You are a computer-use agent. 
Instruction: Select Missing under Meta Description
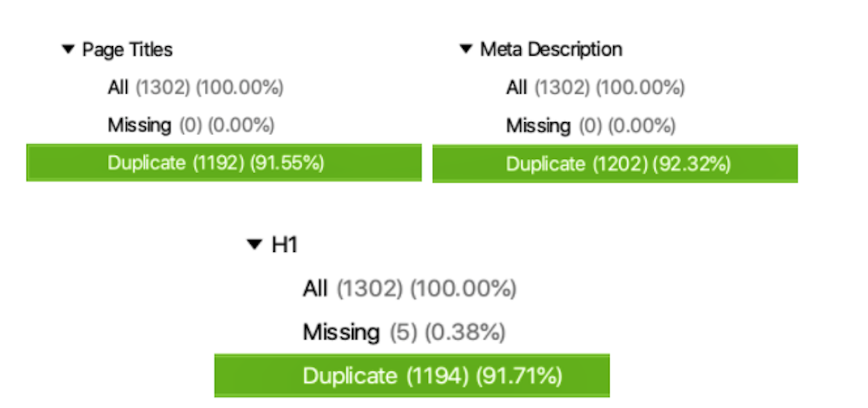click(538, 126)
